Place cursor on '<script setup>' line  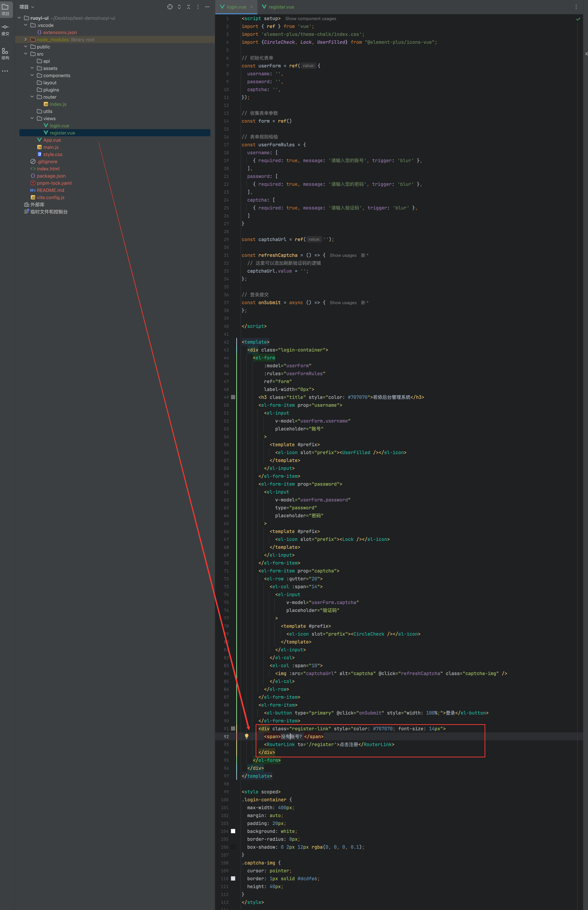point(261,19)
